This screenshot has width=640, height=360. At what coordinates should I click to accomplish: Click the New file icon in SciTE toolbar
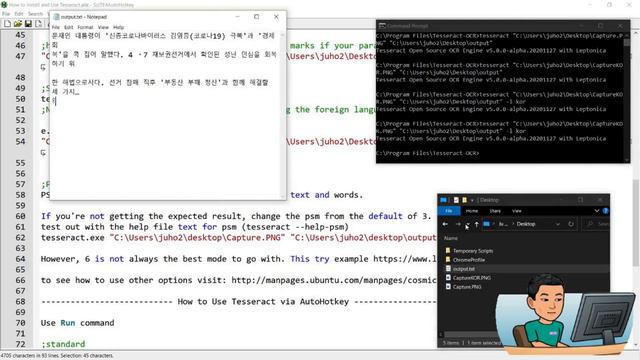(x=7, y=24)
